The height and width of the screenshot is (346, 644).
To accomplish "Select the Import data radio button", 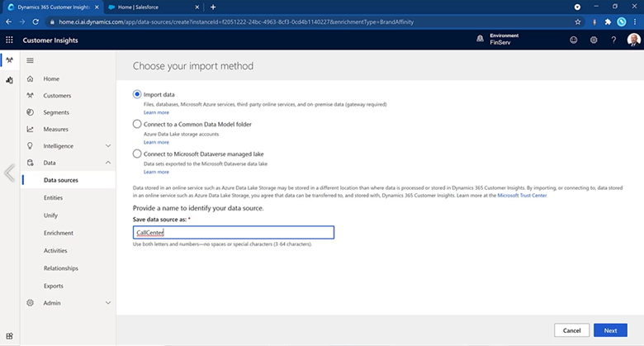I will tap(137, 94).
